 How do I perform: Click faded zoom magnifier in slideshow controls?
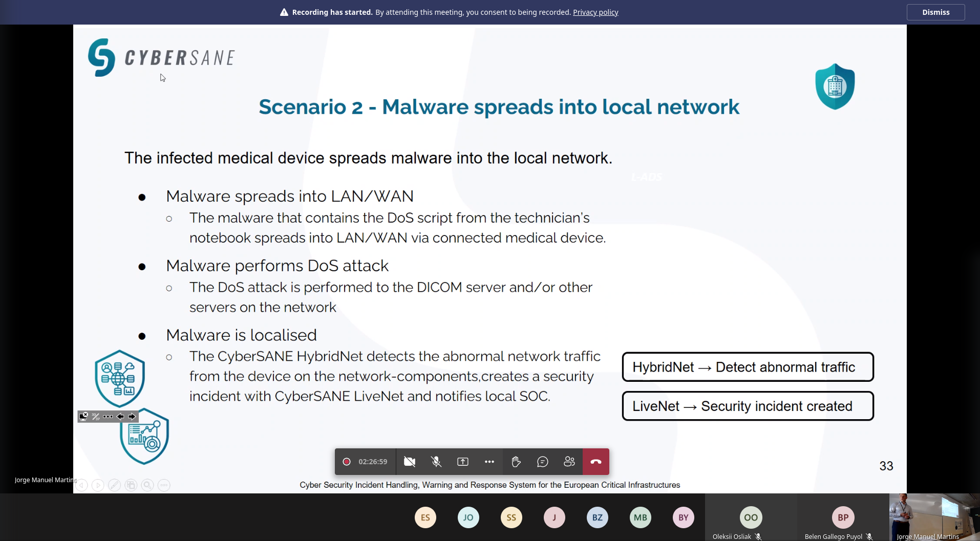[x=147, y=485]
